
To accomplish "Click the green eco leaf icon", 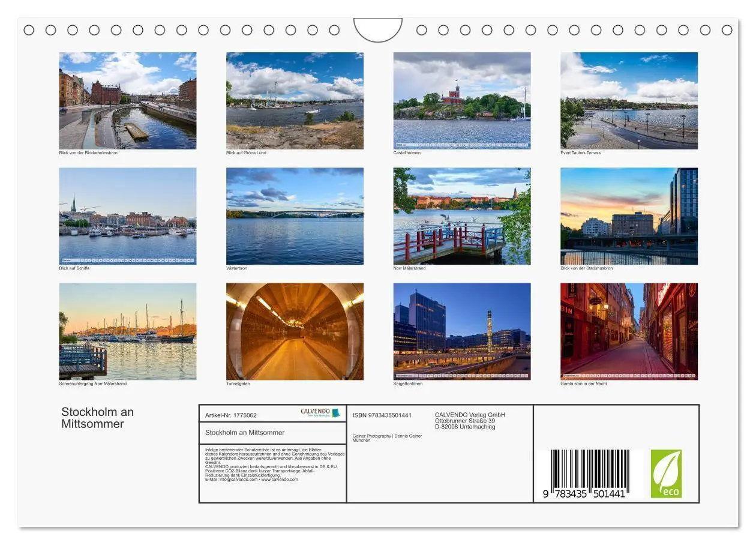I will (x=667, y=474).
